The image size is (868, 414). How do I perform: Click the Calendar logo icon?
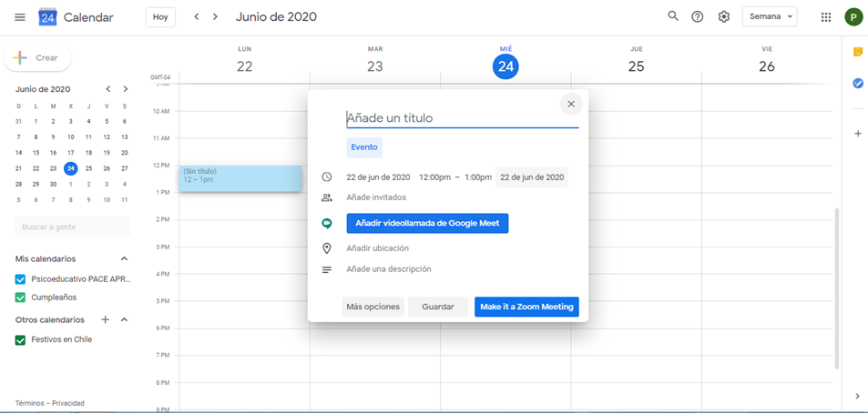(x=47, y=17)
